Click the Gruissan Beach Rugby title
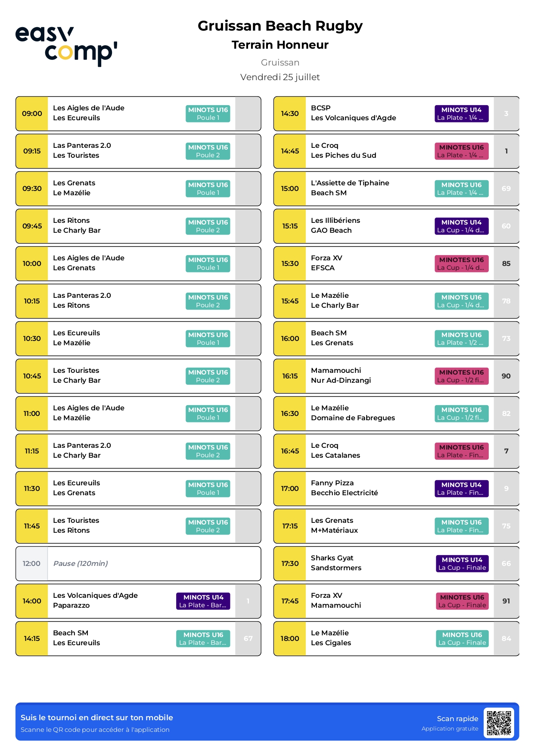 (x=280, y=26)
